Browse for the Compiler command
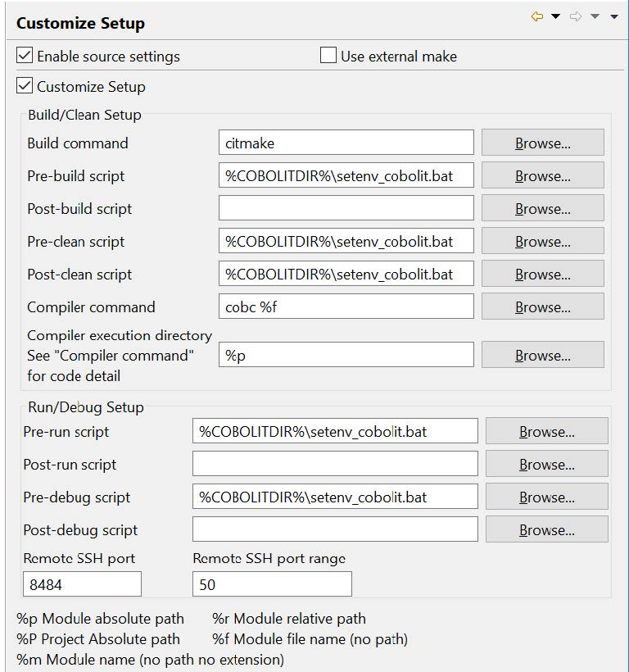Viewport: 629px width, 672px height. [x=542, y=306]
